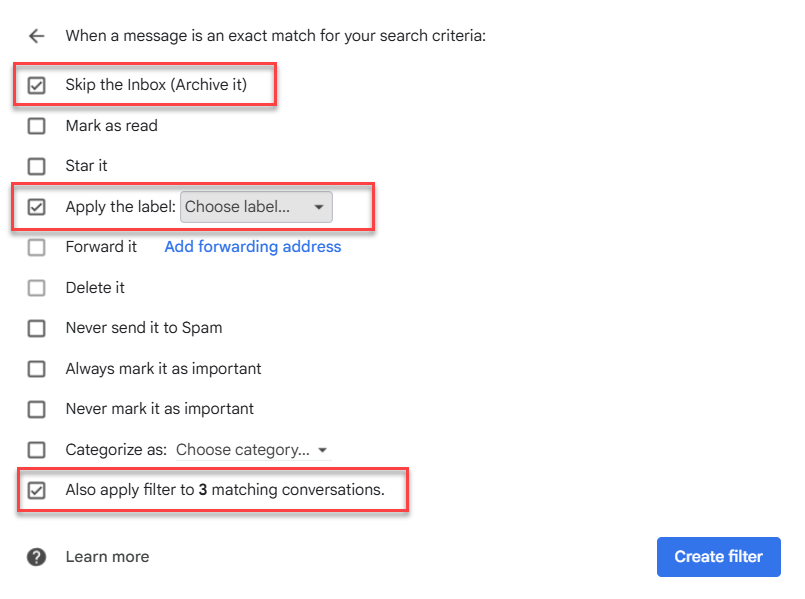805x599 pixels.
Task: Click the Add forwarding address link
Action: click(253, 247)
